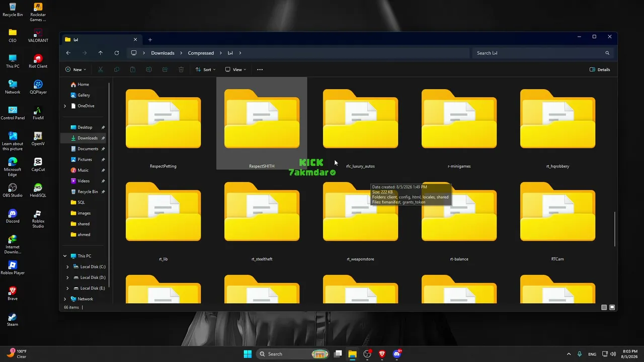
Task: Click the Paste clipboard icon in the toolbar
Action: click(x=133, y=69)
